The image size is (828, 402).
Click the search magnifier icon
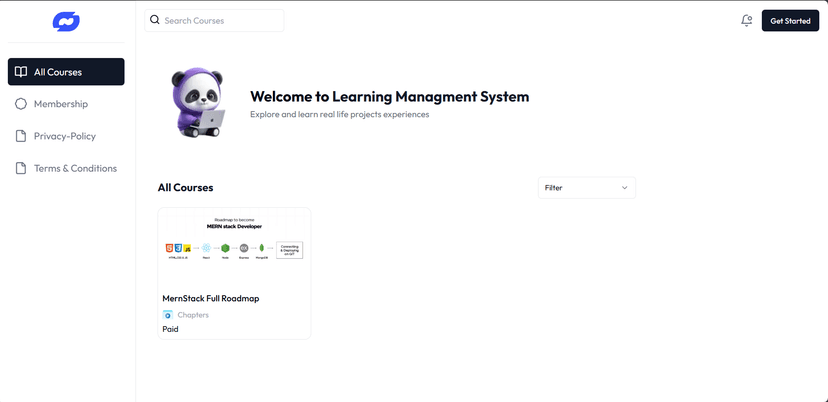[155, 20]
